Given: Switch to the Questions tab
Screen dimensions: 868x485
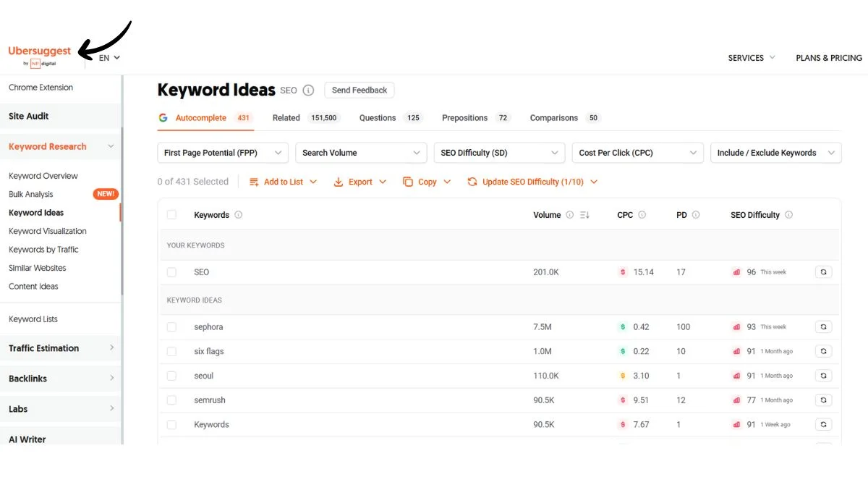Looking at the screenshot, I should pos(391,118).
